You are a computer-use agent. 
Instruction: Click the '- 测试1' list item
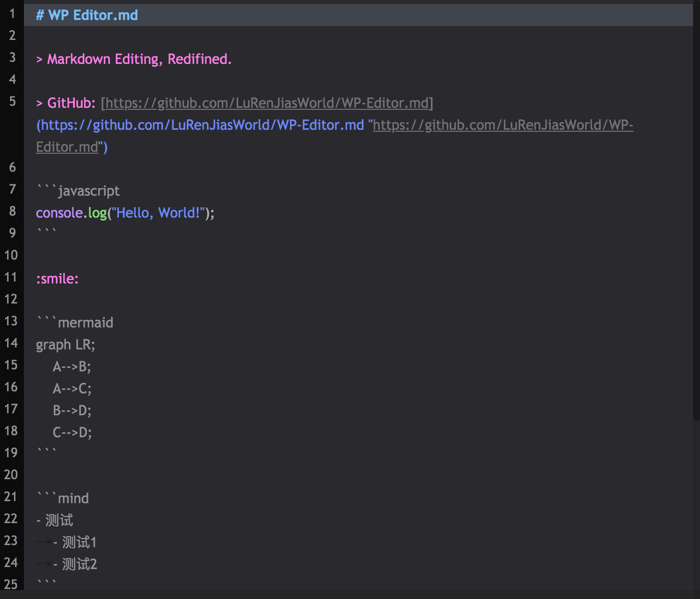click(75, 542)
